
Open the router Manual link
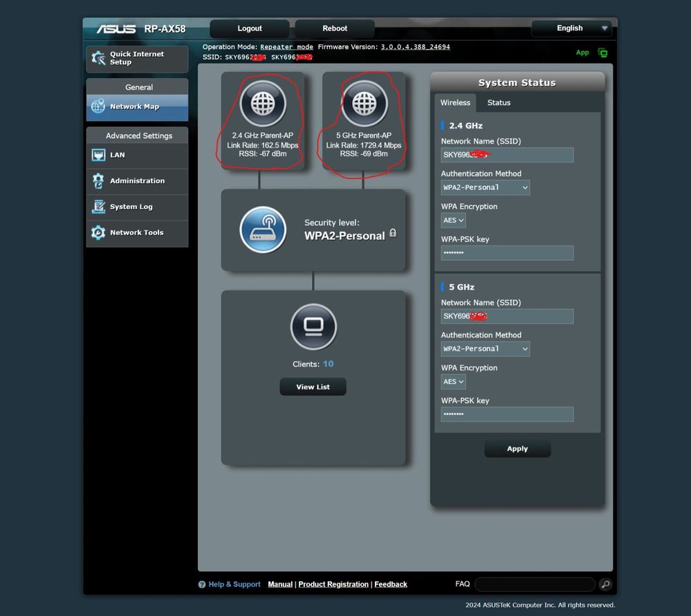279,584
